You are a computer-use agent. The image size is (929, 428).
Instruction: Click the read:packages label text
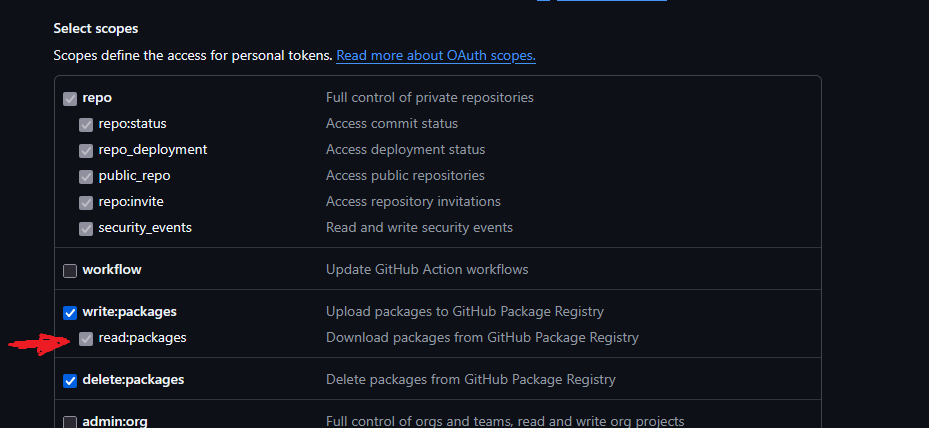pyautogui.click(x=142, y=338)
